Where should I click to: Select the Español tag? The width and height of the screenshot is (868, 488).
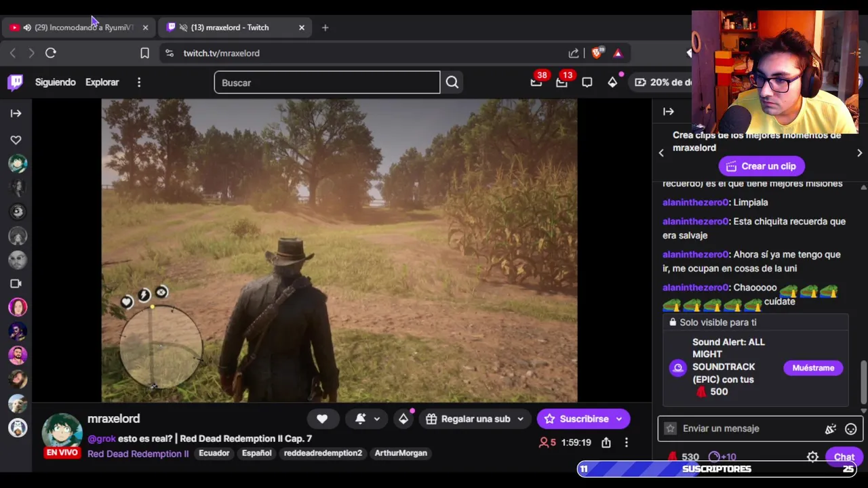[x=257, y=453]
